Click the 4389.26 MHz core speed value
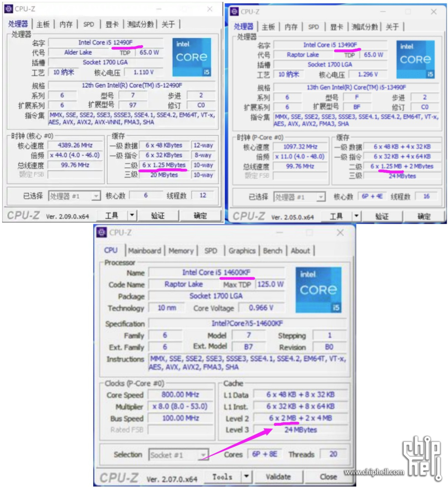Screen dimensions: 448x488 pyautogui.click(x=75, y=145)
